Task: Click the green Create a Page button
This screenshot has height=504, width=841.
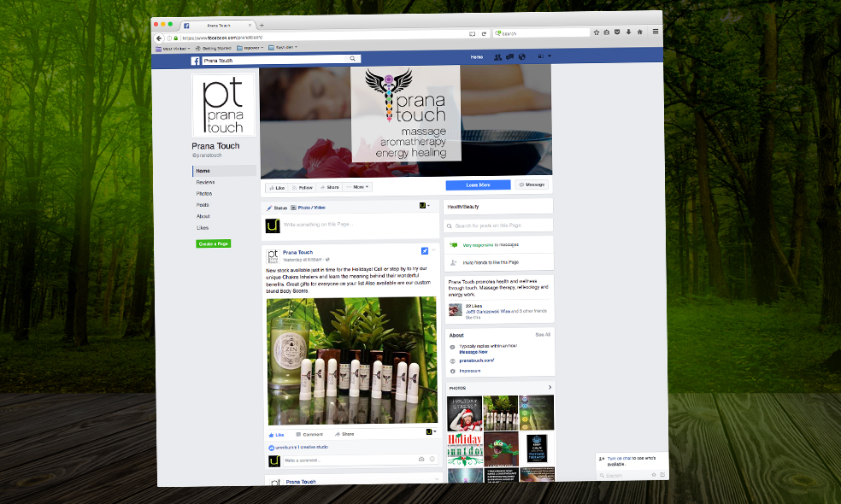Action: click(214, 243)
